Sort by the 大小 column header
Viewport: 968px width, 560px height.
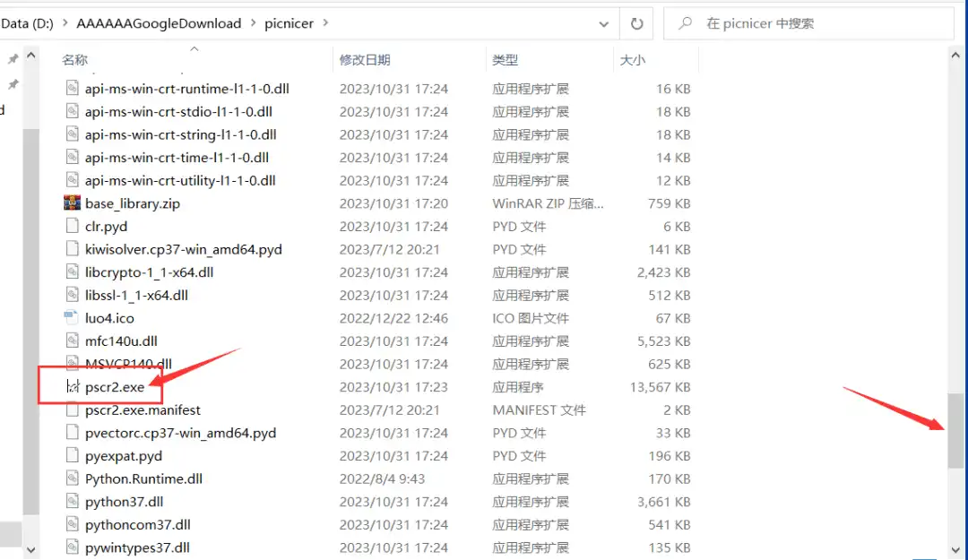coord(632,60)
